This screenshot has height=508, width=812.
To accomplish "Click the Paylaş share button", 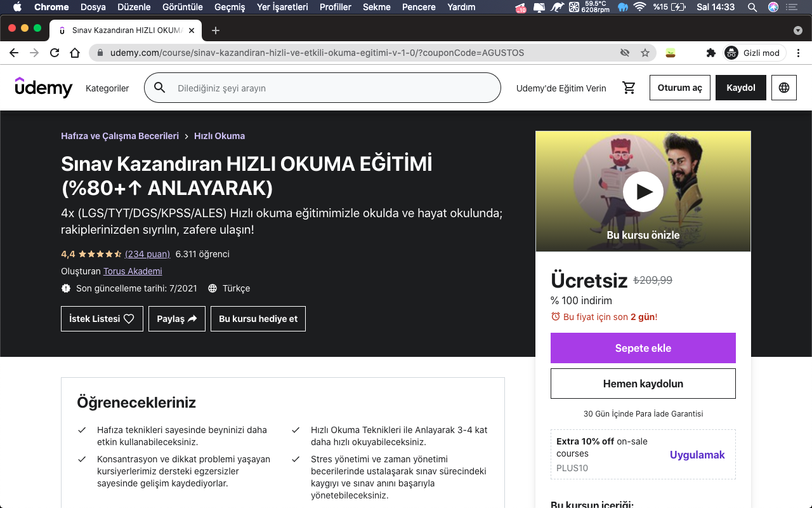I will [x=177, y=319].
